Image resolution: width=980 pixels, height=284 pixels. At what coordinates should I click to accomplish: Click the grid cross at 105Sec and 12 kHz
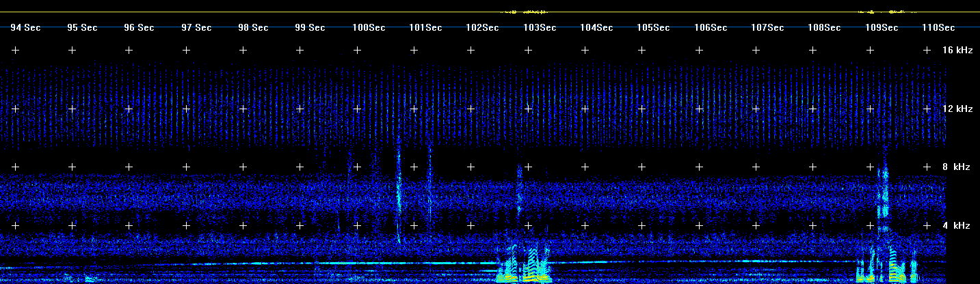641,109
